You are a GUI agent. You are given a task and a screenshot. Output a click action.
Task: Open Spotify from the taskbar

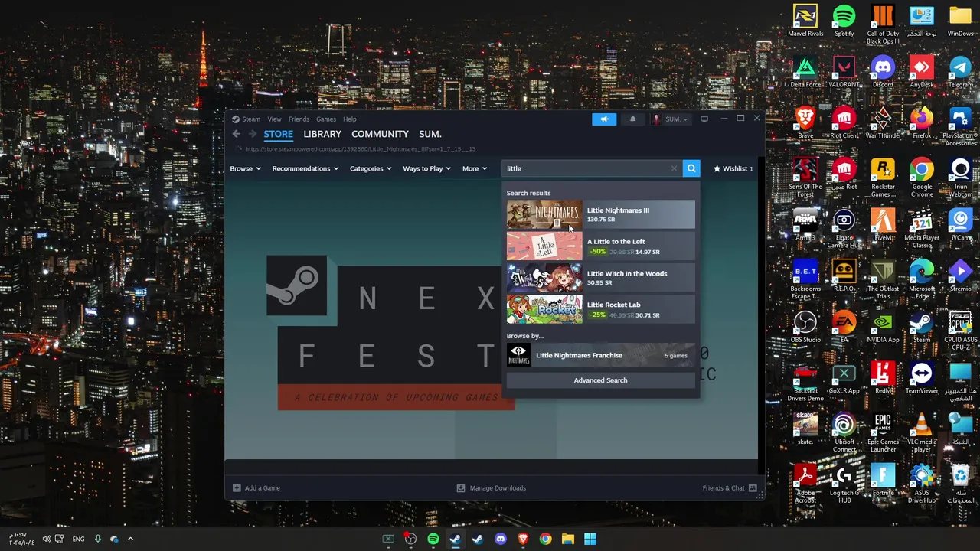[x=433, y=539]
